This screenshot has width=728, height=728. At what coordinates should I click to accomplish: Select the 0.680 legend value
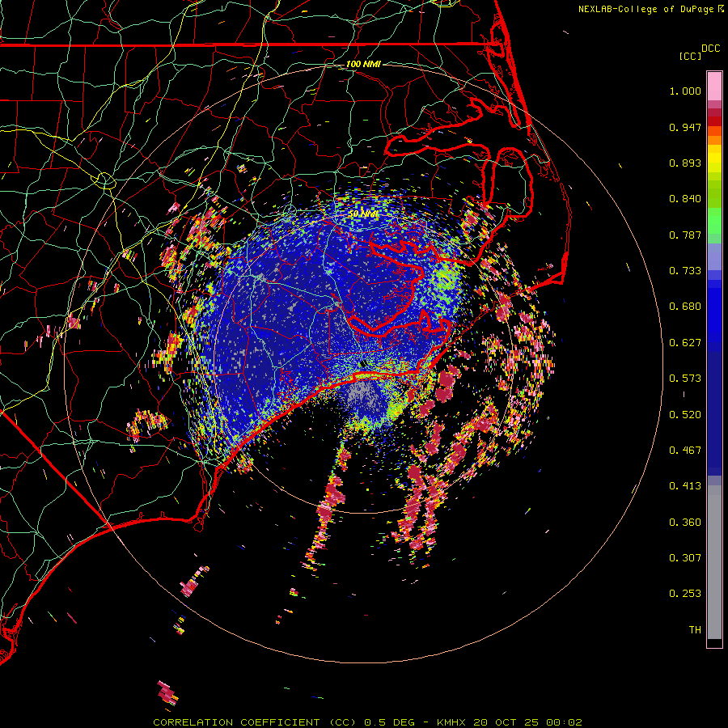(685, 307)
